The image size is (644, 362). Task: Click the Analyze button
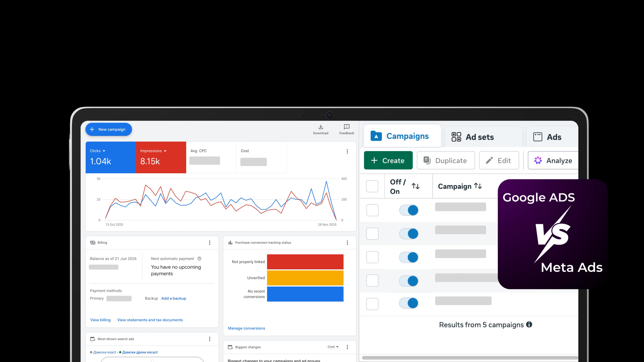coord(553,160)
